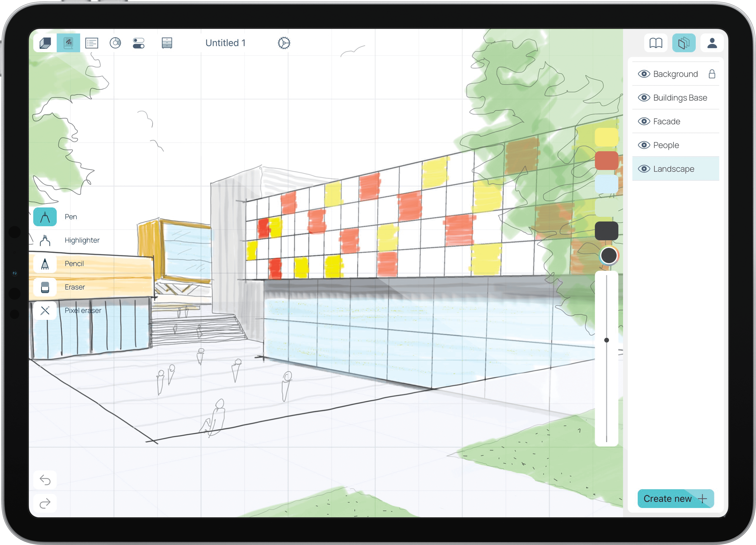Open the book library icon
The height and width of the screenshot is (545, 756).
click(x=656, y=43)
